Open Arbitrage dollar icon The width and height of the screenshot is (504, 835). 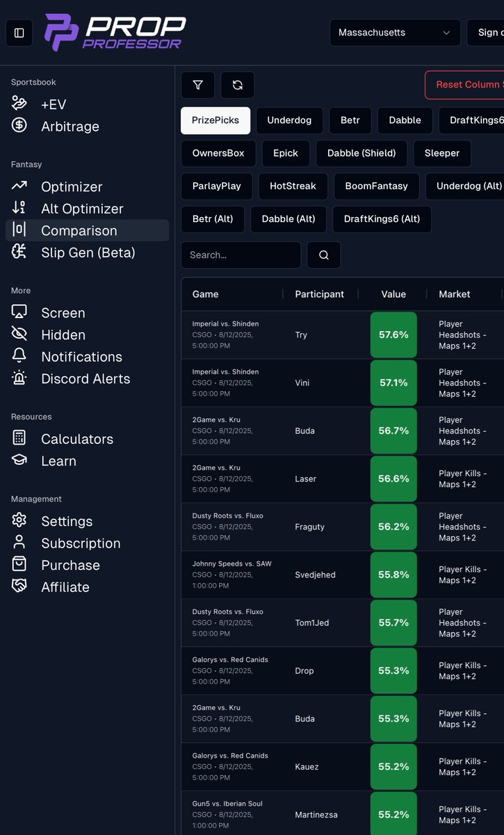pos(19,126)
